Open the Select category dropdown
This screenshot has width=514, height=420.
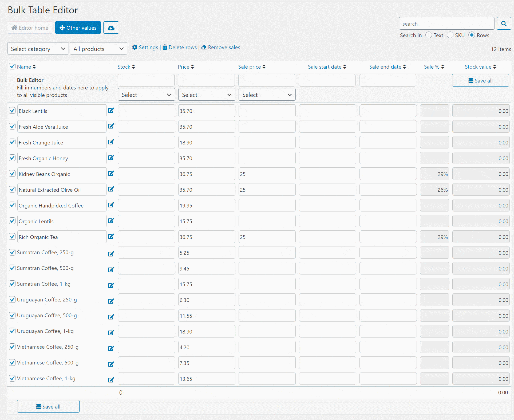pos(38,48)
